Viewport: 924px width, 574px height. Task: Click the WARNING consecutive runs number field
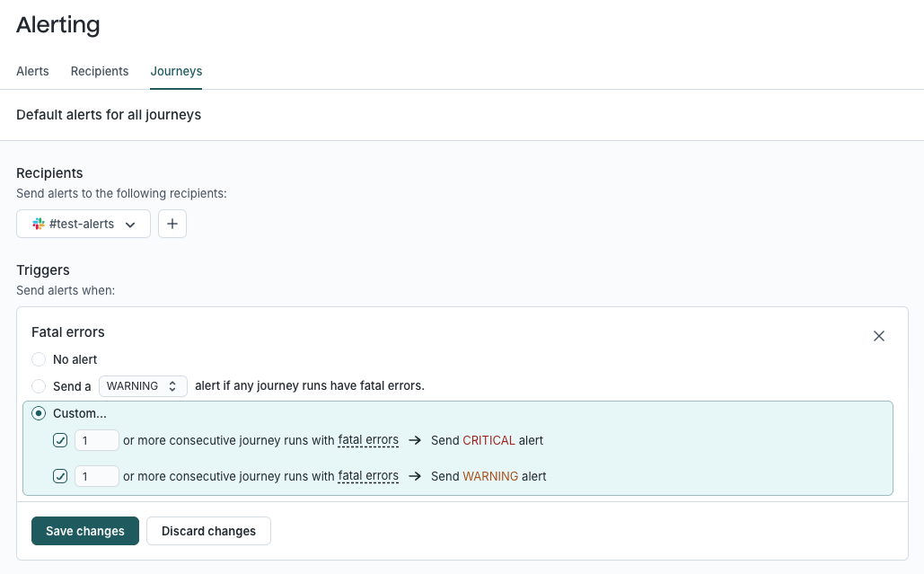point(97,476)
